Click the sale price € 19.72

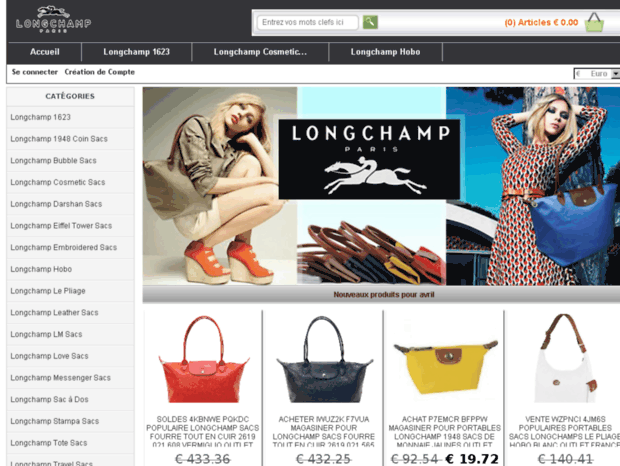[x=472, y=459]
